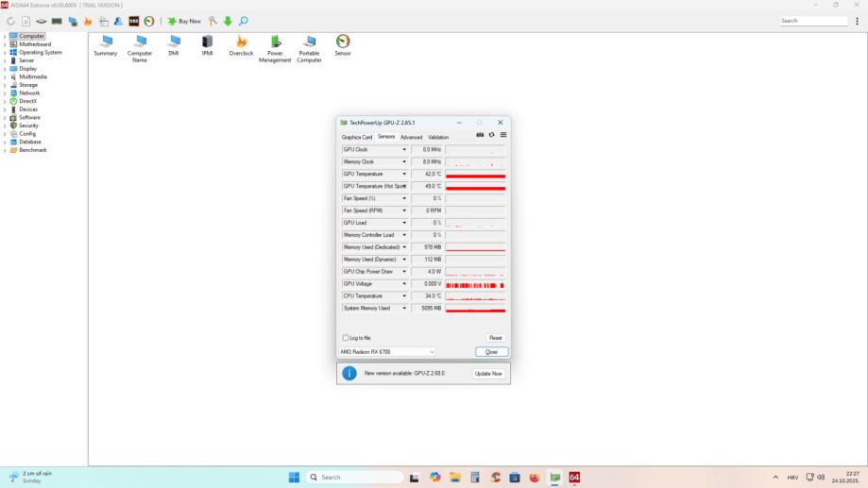868x488 pixels.
Task: Select Benchmark in the AIDA64 tree
Action: (33, 150)
